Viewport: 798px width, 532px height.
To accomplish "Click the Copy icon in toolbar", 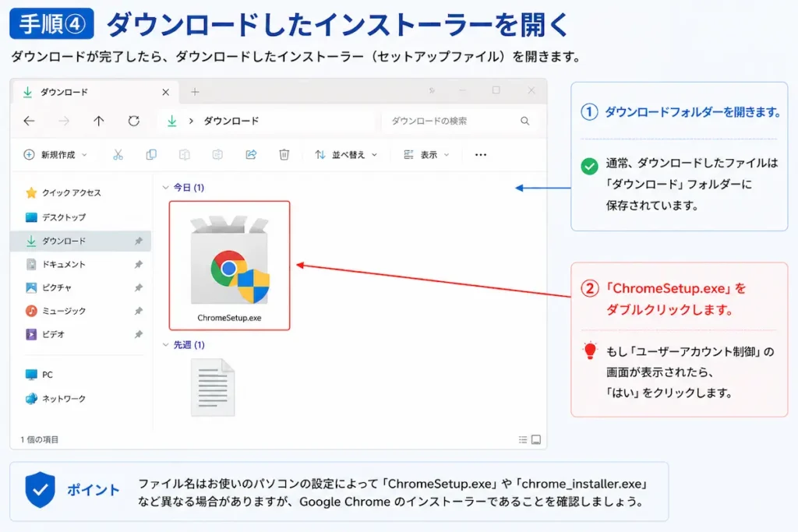I will pyautogui.click(x=151, y=155).
